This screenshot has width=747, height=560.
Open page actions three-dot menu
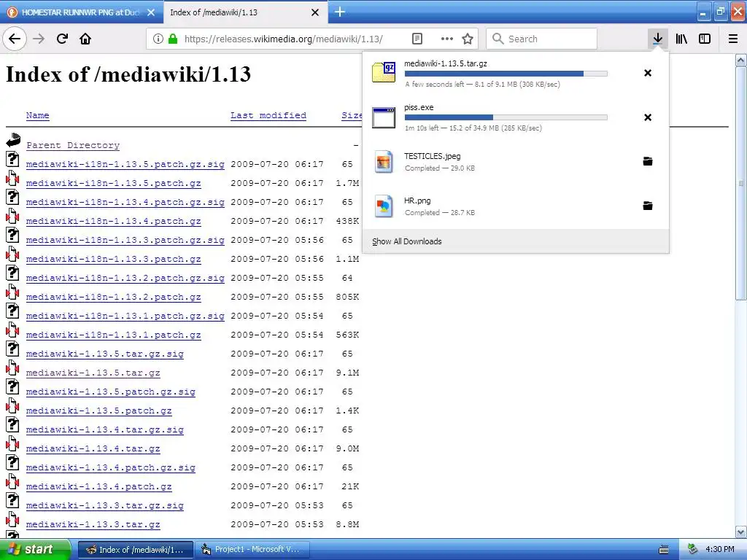447,39
